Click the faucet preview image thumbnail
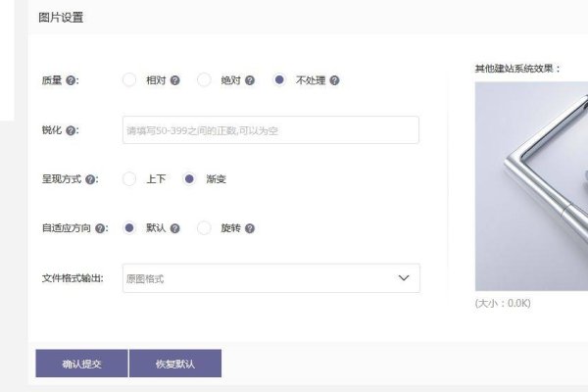 531,186
